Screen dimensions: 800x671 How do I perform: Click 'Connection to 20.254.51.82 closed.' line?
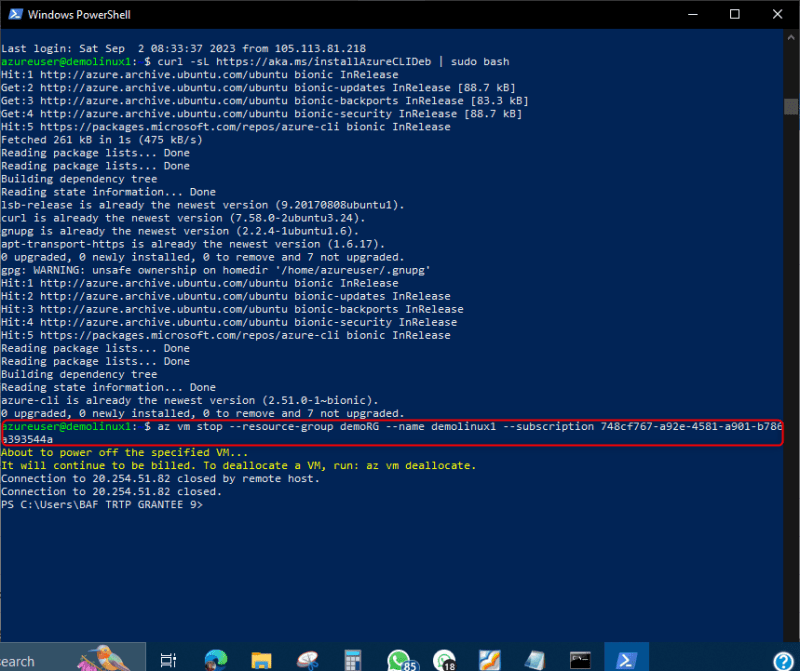(111, 491)
